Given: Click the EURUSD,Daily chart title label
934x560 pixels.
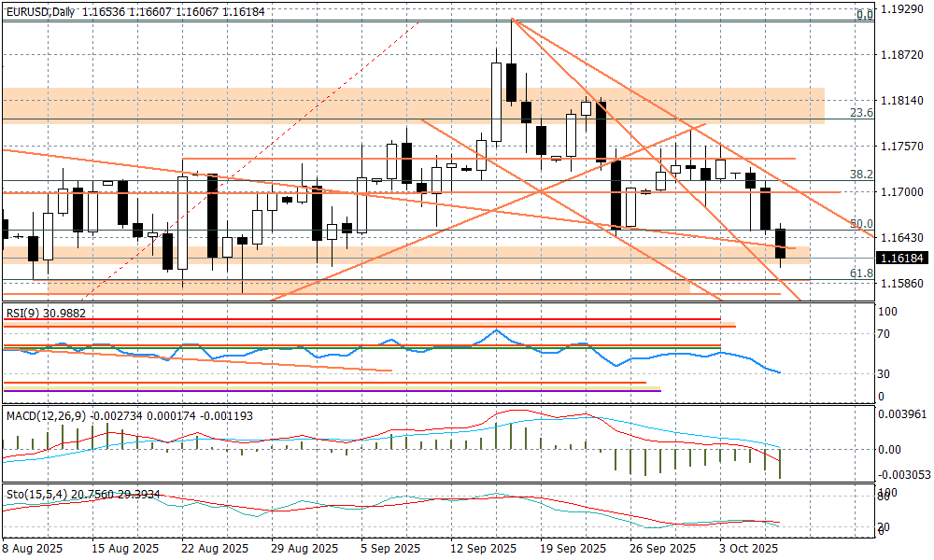Looking at the screenshot, I should (x=39, y=11).
